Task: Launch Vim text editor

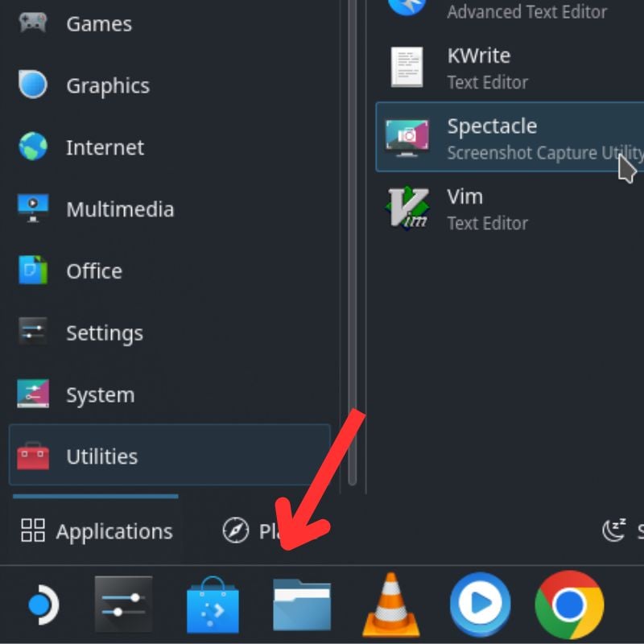Action: pos(510,208)
